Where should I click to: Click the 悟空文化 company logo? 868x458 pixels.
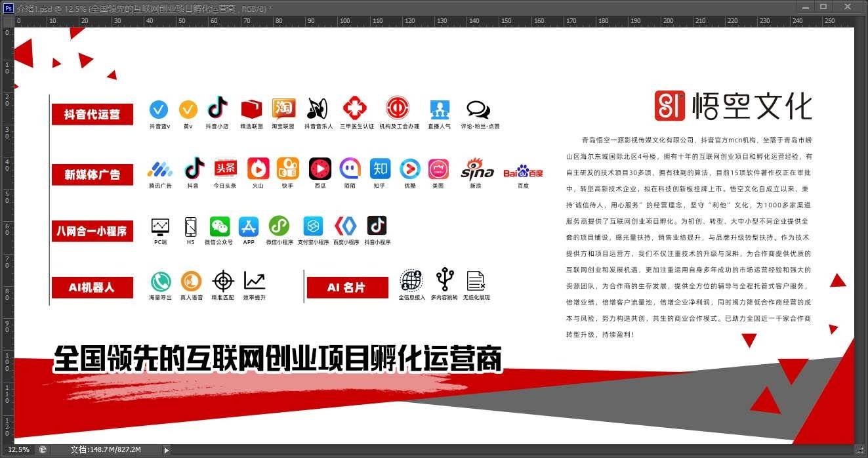pyautogui.click(x=734, y=106)
